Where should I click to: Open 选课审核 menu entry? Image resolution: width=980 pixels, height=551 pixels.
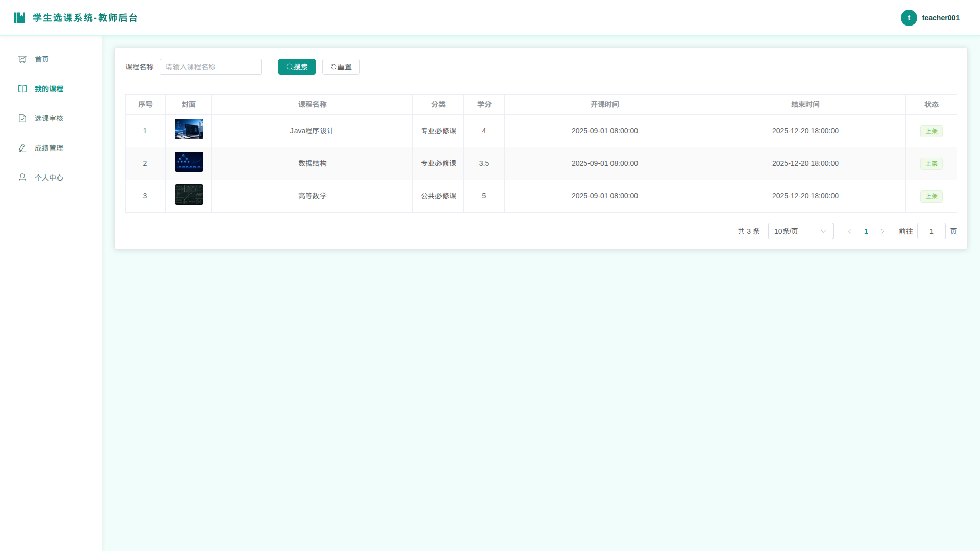tap(51, 118)
